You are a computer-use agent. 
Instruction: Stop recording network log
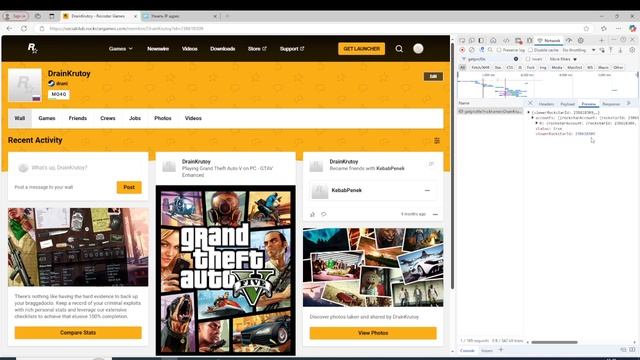[x=462, y=50]
